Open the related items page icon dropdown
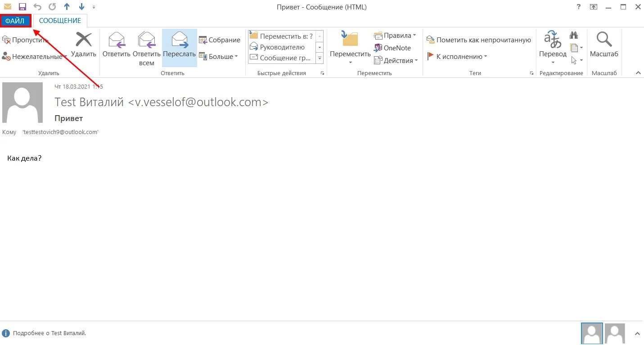Viewport: 644px width, 345px height. [576, 48]
